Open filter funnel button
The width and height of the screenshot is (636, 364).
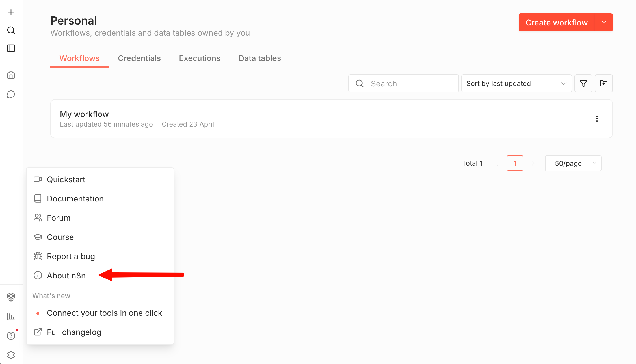click(x=583, y=83)
